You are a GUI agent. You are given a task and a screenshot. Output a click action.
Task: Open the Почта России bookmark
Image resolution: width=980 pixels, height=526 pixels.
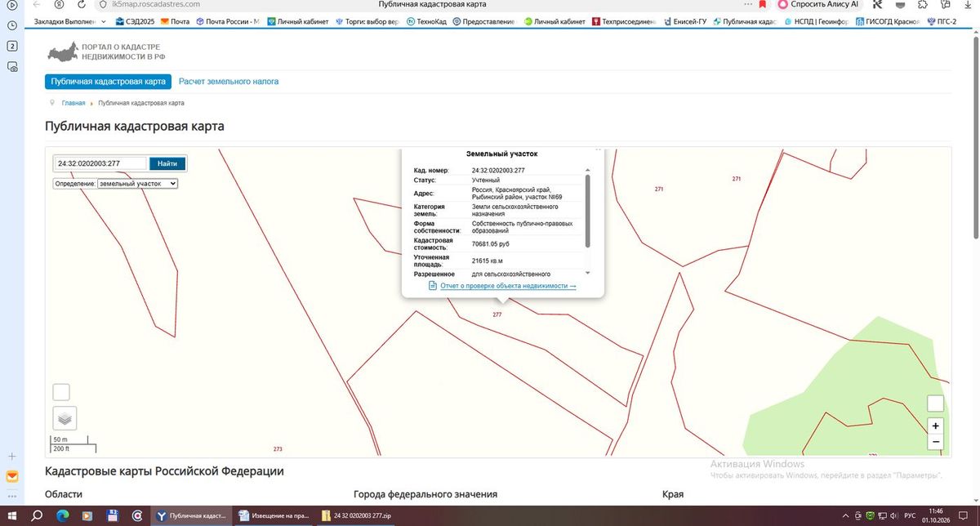[228, 21]
